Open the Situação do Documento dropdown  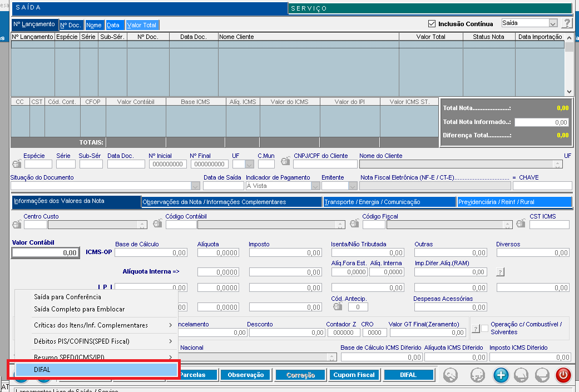point(196,186)
